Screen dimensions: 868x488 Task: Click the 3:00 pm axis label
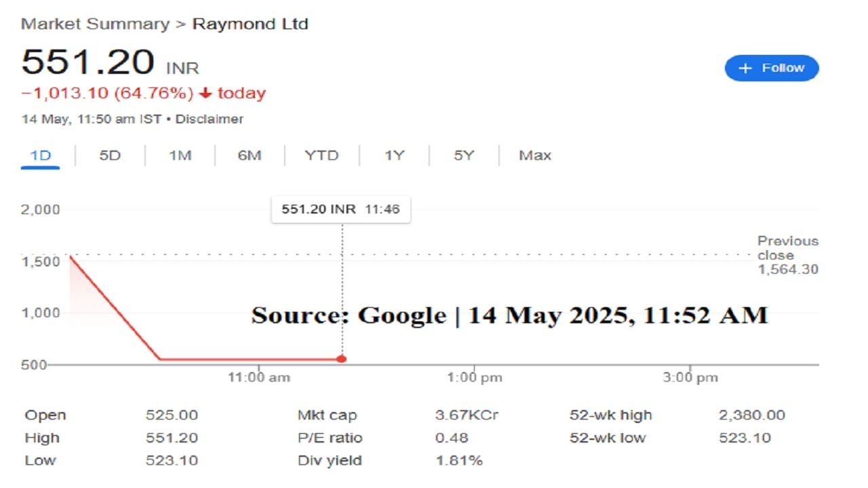tap(690, 378)
